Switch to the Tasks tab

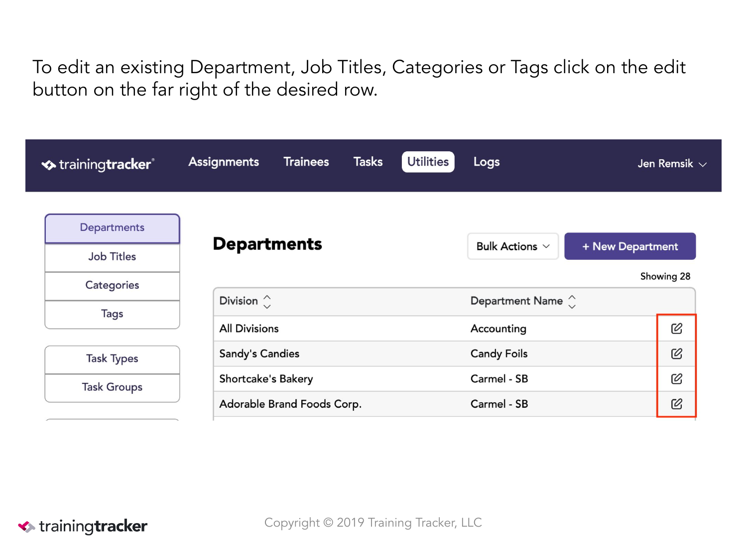pyautogui.click(x=368, y=162)
